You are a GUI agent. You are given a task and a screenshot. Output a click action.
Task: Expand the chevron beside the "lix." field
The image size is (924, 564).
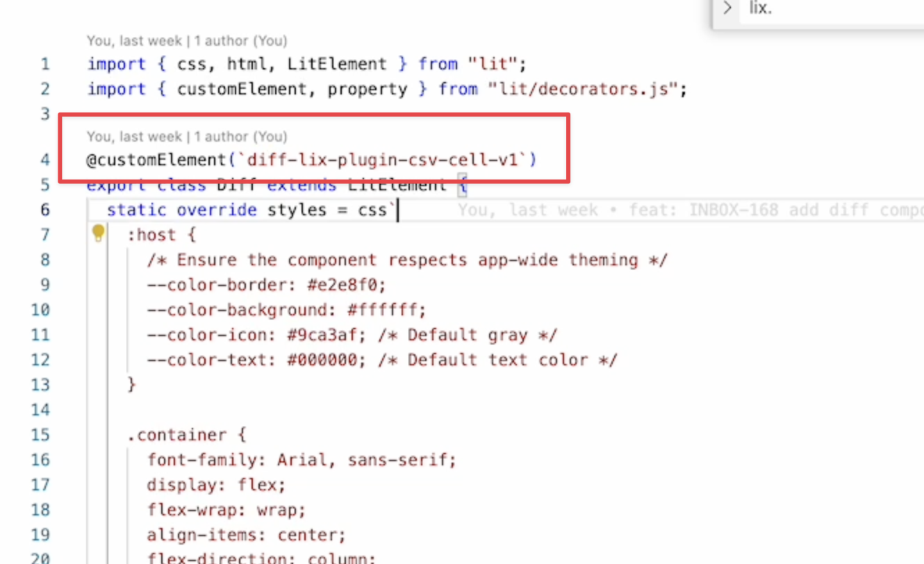727,8
